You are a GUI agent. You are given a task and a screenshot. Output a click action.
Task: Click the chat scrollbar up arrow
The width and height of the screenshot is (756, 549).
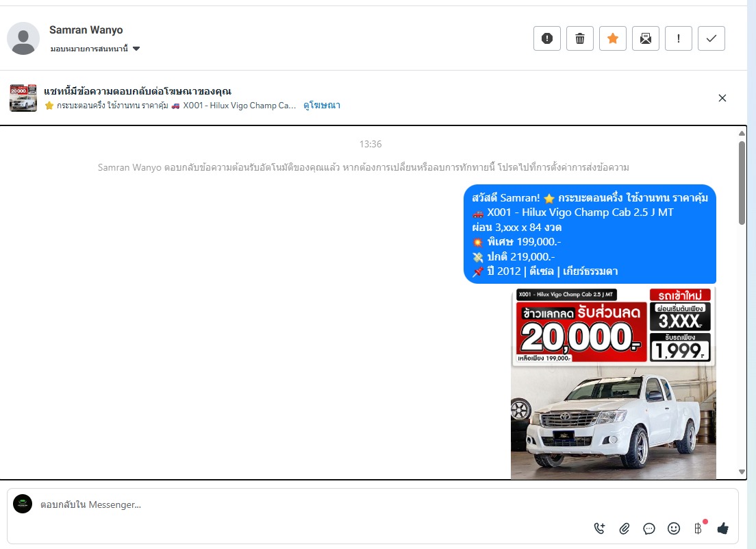click(x=742, y=134)
